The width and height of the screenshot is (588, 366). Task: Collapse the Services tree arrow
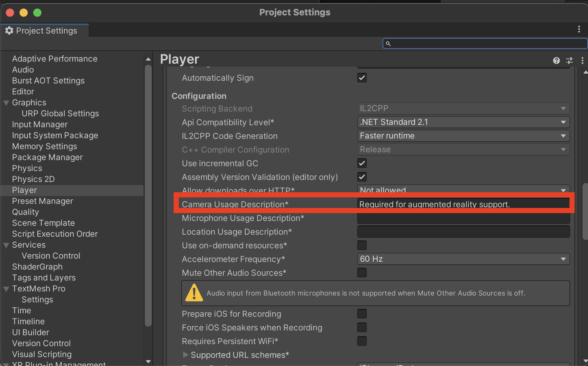[x=6, y=245]
